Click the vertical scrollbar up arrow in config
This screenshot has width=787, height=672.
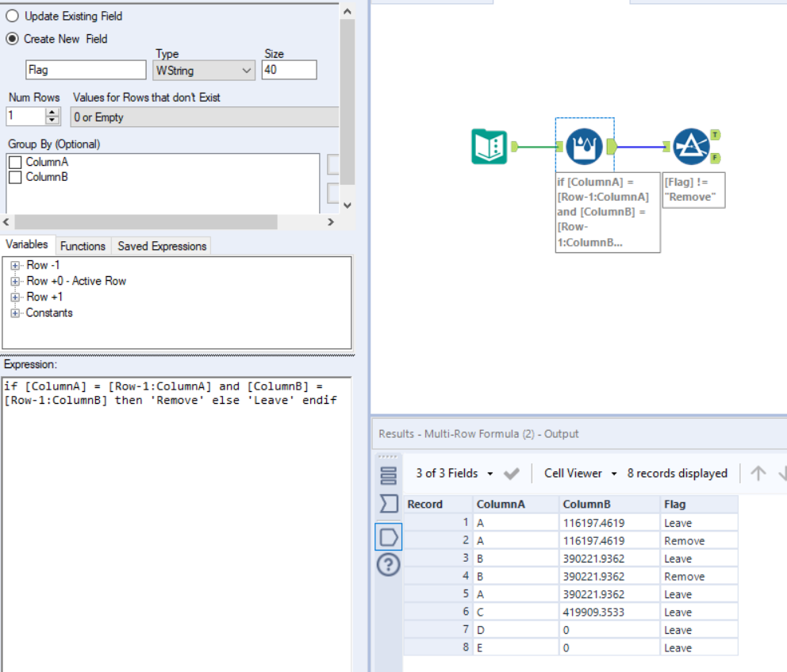click(x=347, y=11)
